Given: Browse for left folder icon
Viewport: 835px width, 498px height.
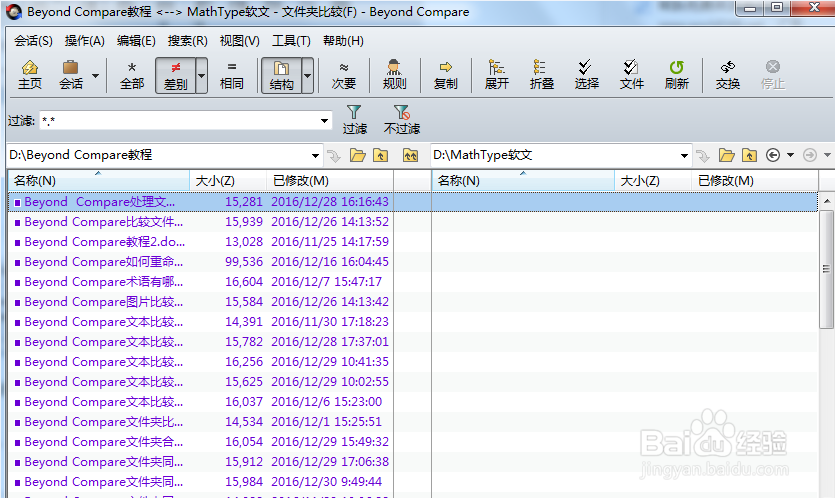Looking at the screenshot, I should (x=358, y=156).
